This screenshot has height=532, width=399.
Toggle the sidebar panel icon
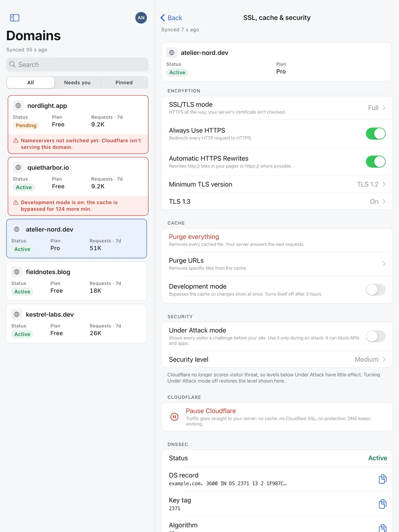[x=15, y=18]
